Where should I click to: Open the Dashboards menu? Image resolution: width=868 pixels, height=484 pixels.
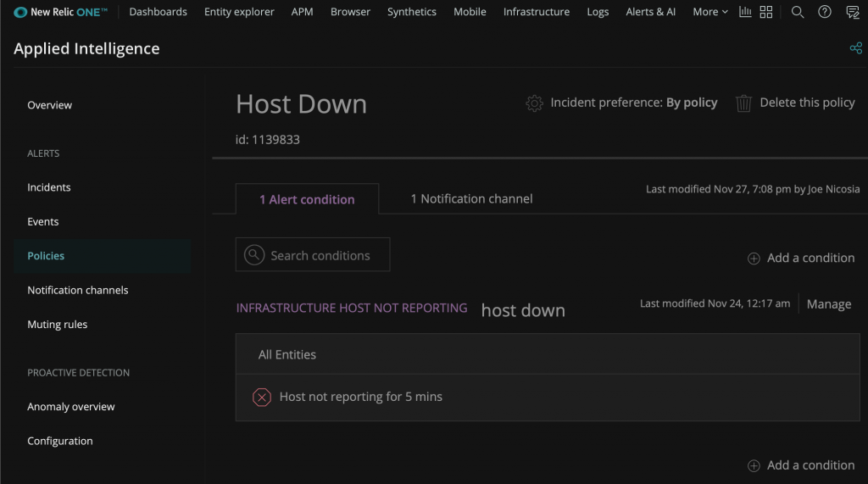(158, 12)
